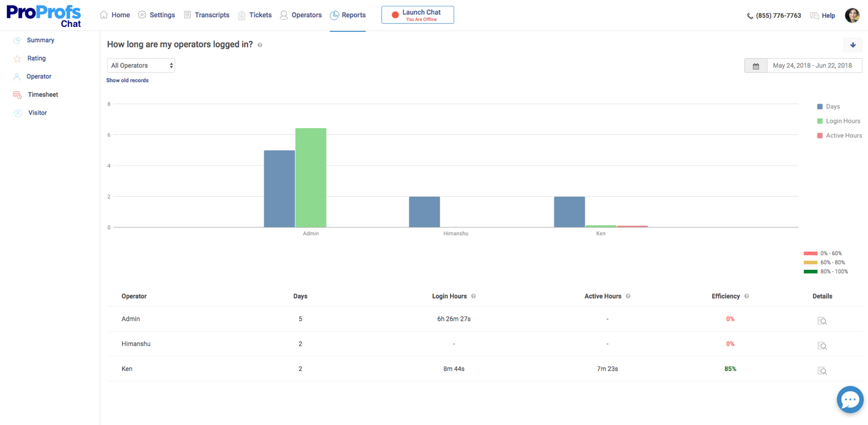This screenshot has height=425, width=868.
Task: Select Timesheet in the sidebar
Action: click(42, 95)
